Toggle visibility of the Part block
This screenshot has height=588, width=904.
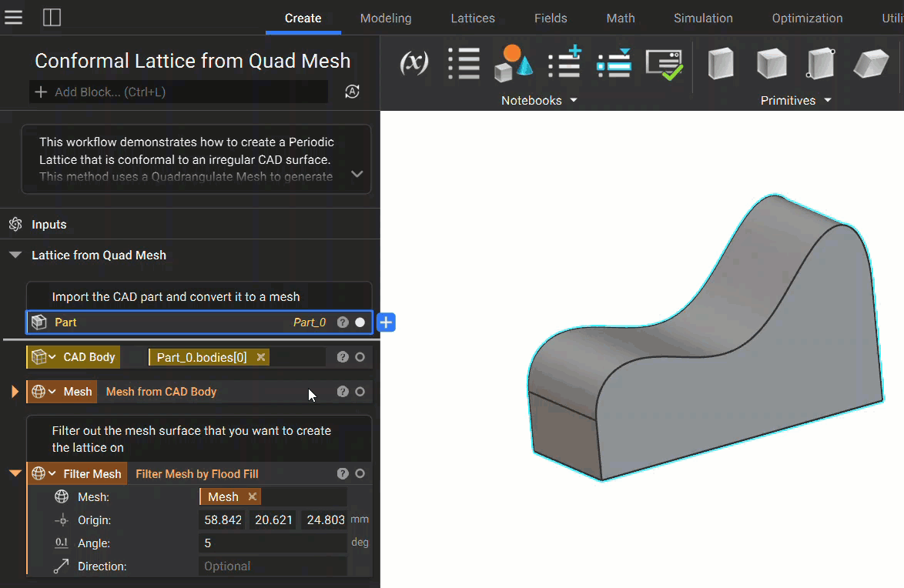[360, 322]
